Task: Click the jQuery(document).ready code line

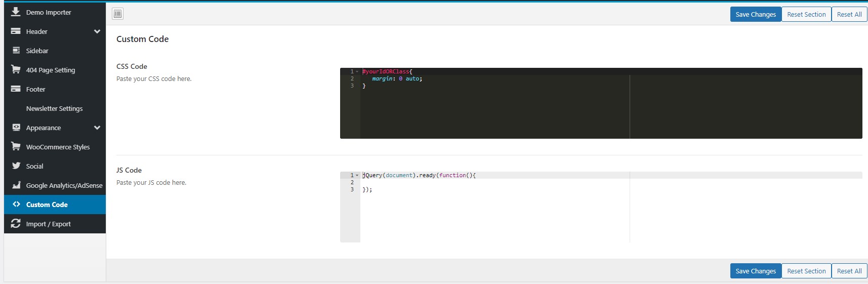Action: [x=419, y=175]
